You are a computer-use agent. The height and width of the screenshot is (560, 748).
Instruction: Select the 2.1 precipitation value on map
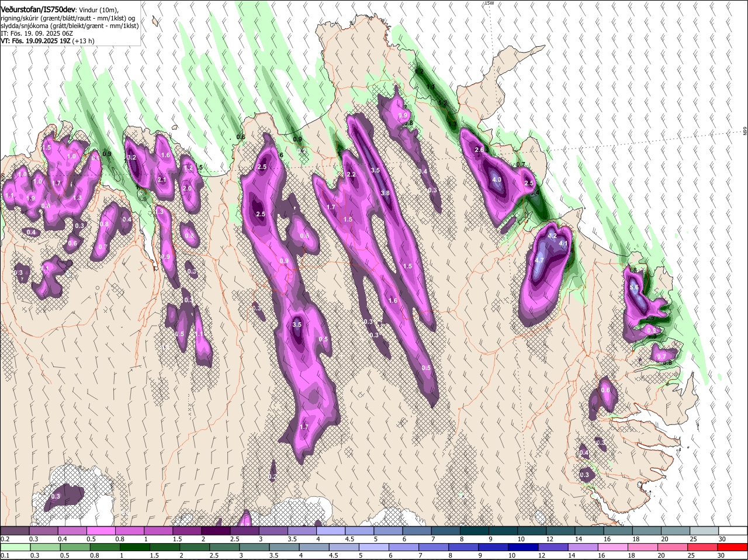pyautogui.click(x=162, y=179)
